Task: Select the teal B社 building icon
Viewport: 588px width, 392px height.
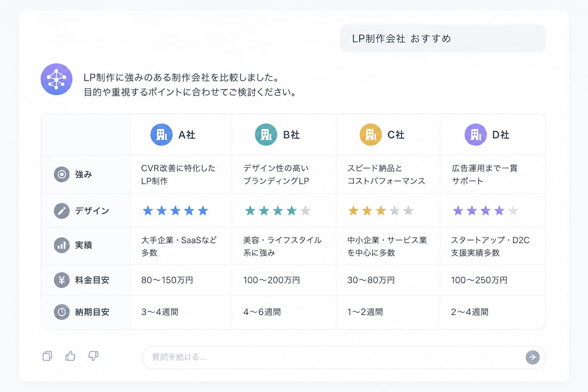Action: 266,135
